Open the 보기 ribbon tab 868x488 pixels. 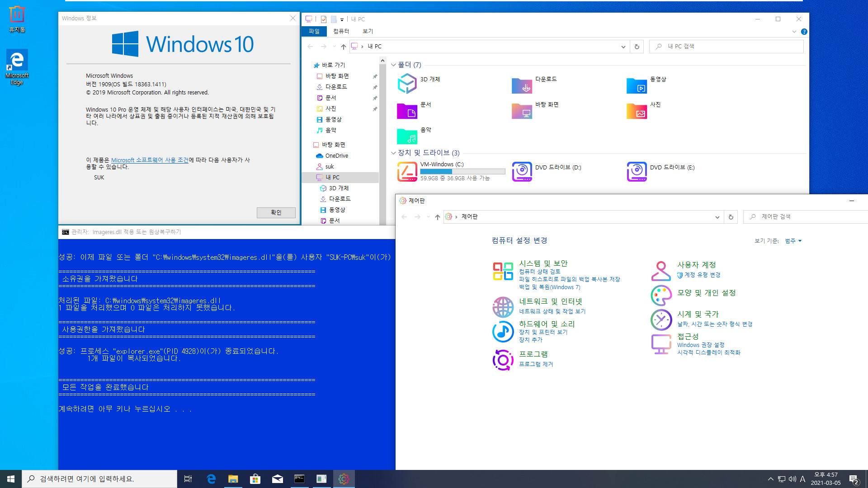coord(368,31)
